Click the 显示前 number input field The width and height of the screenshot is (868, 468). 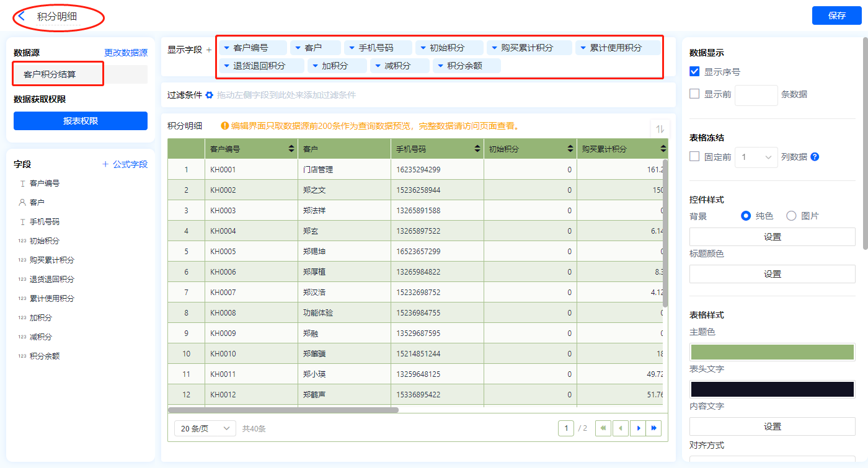756,95
